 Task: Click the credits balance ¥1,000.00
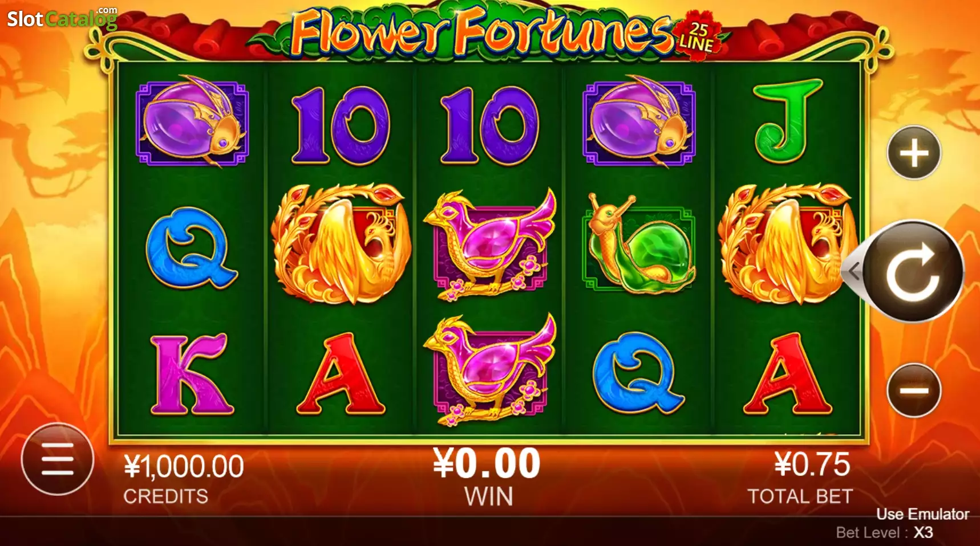click(184, 467)
